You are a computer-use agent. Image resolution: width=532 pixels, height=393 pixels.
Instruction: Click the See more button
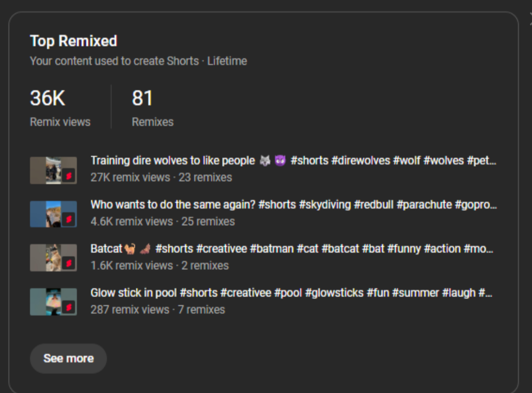69,358
